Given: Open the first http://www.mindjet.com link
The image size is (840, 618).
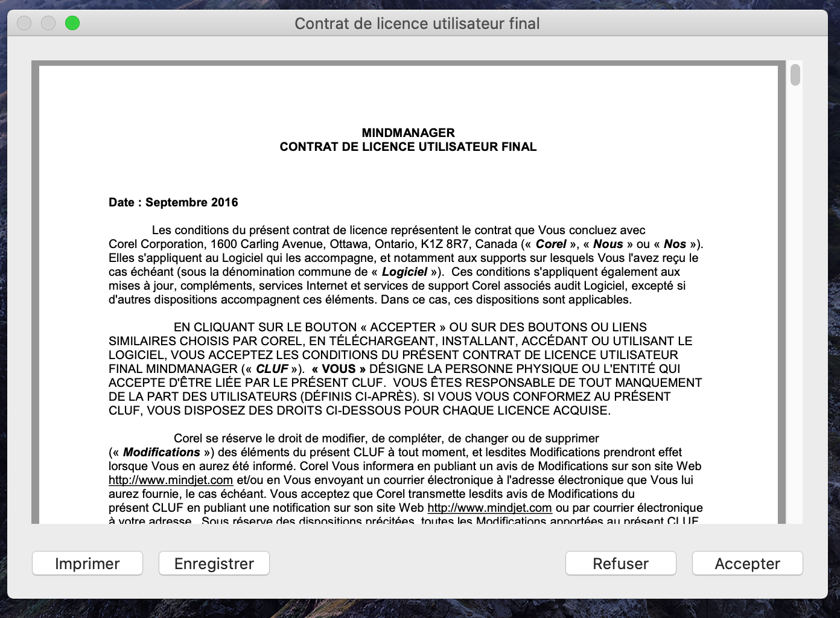Looking at the screenshot, I should coord(171,480).
